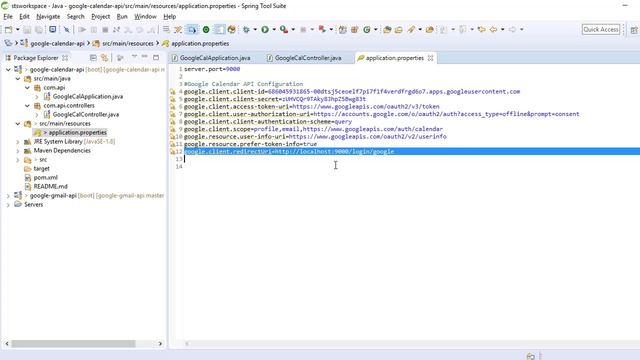Open the Navigate menu

pos(48,16)
